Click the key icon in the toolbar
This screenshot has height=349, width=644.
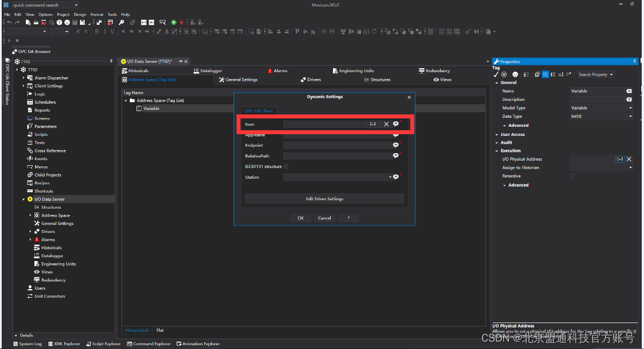[x=121, y=23]
